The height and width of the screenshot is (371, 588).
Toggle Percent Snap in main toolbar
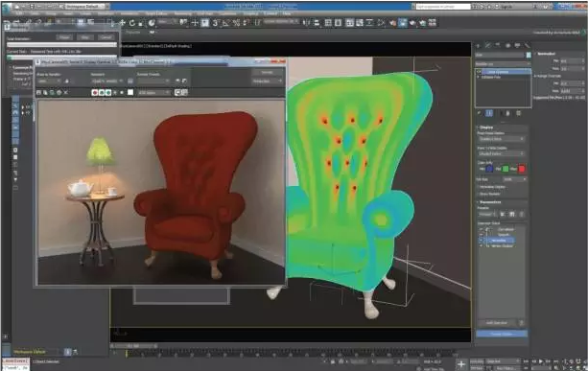pos(236,23)
